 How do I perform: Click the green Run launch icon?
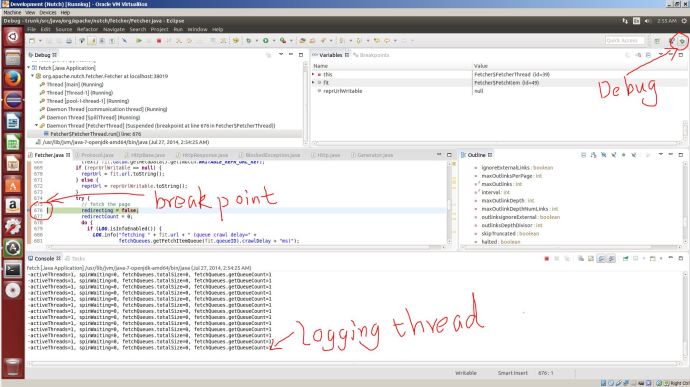266,41
